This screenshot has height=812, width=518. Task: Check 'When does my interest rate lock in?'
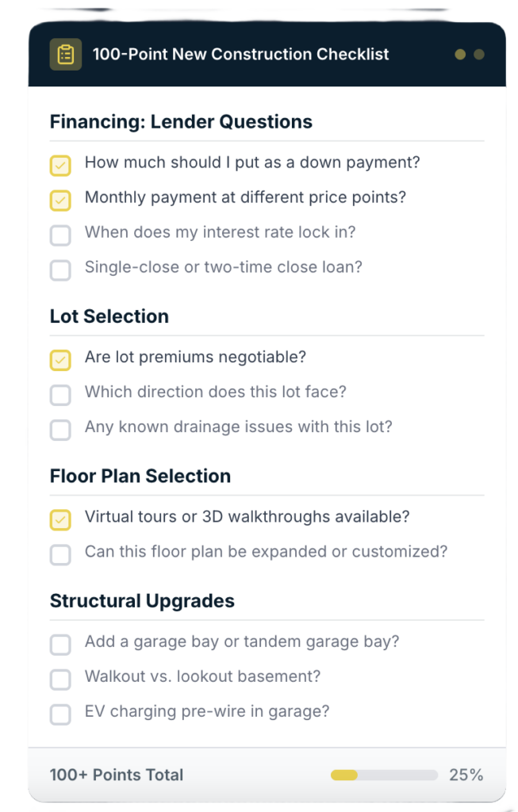[60, 235]
